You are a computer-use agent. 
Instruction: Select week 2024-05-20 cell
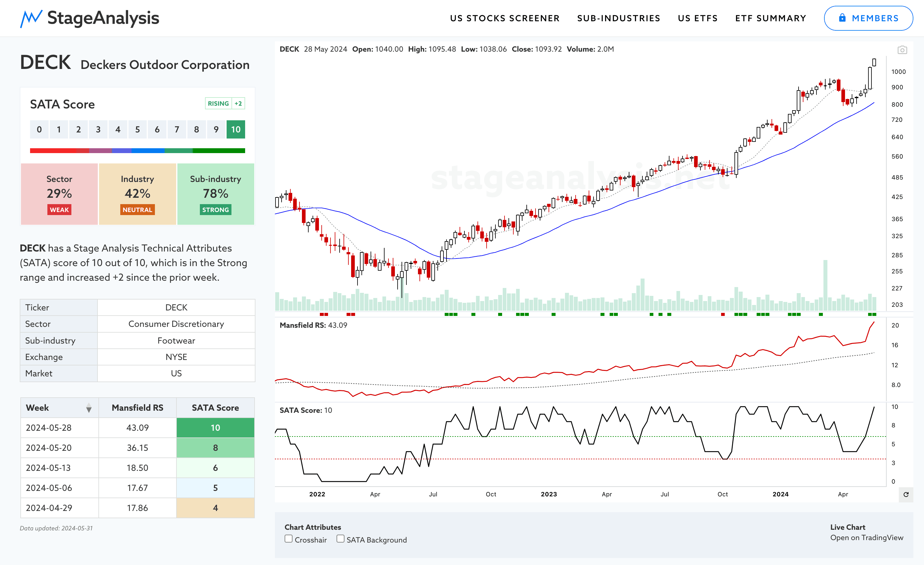point(59,448)
